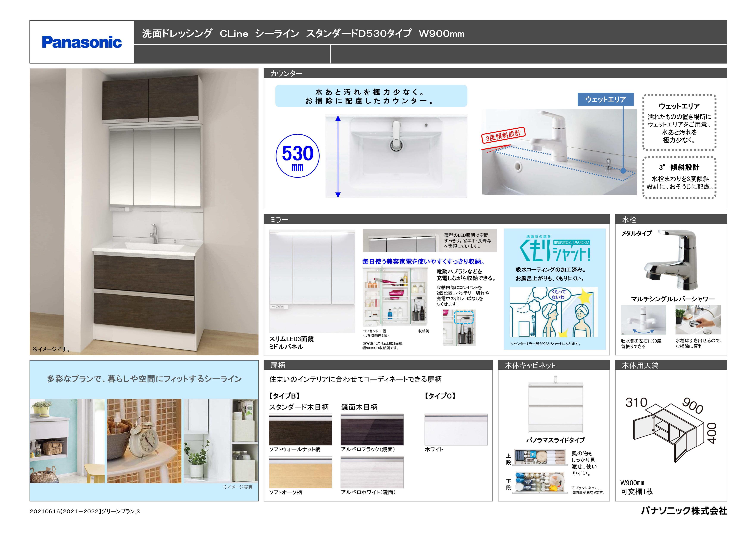Click the ウェットエリア dotted description box
The image size is (756, 534).
coord(679,123)
